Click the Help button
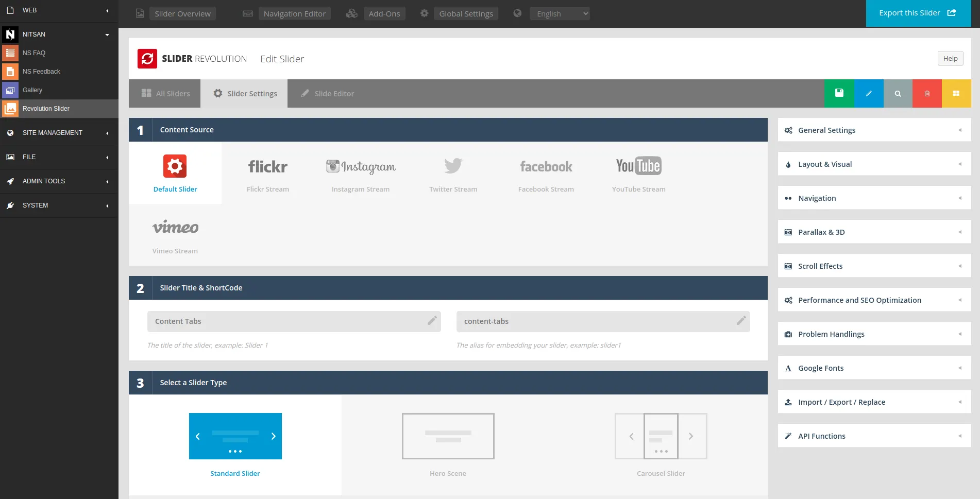 [950, 58]
